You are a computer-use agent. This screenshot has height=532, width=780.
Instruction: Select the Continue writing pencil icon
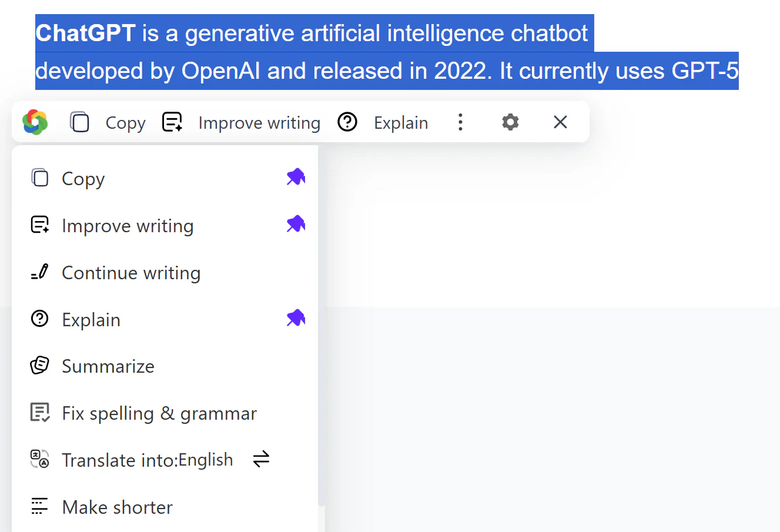(x=39, y=272)
